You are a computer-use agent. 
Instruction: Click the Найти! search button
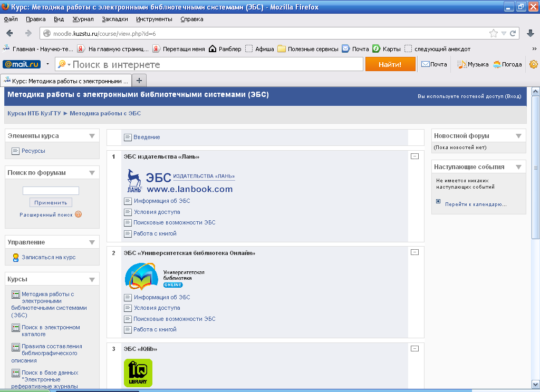(x=390, y=64)
